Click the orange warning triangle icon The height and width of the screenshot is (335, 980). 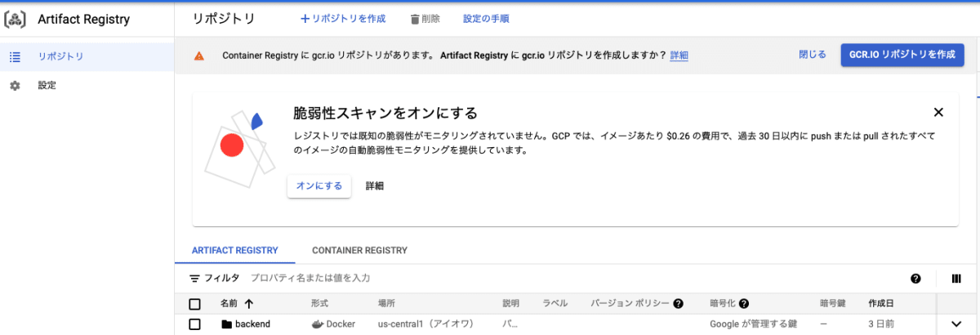[x=198, y=56]
